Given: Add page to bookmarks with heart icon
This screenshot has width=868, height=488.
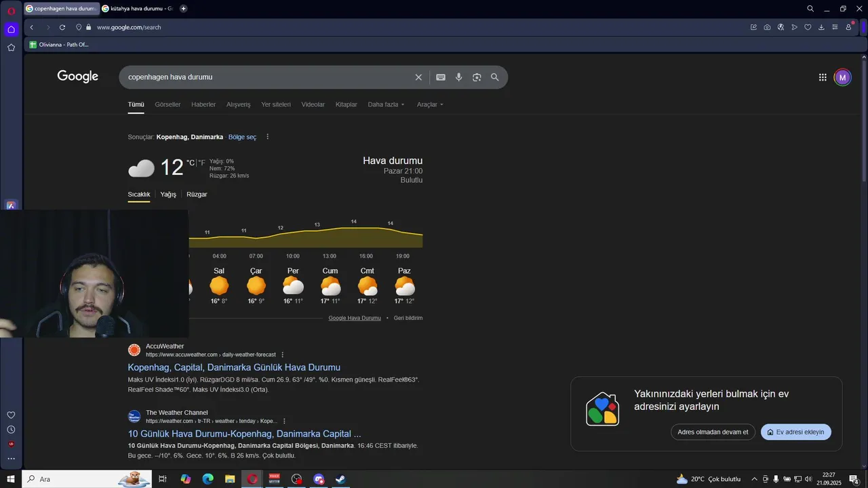Looking at the screenshot, I should (808, 27).
